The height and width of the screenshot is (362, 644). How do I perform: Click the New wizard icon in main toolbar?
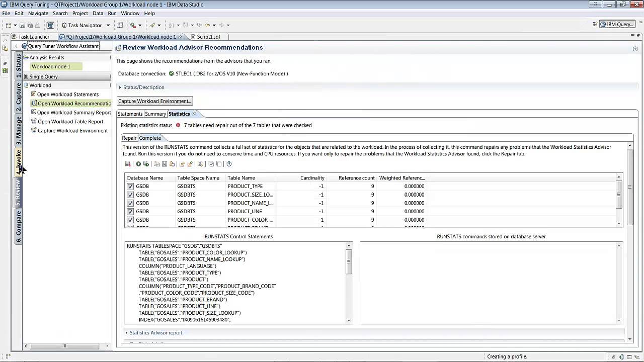(9, 25)
